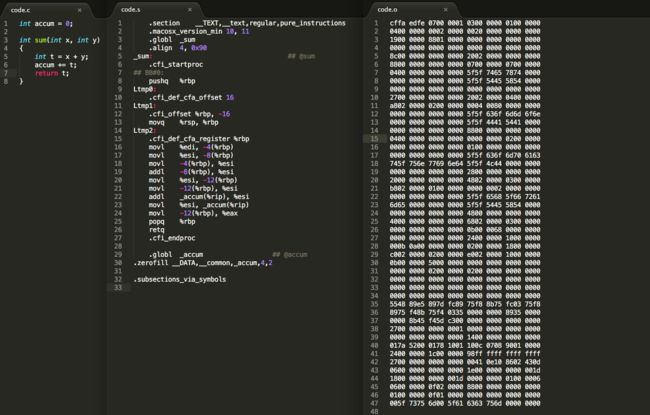Switch to the code.c tab

pyautogui.click(x=21, y=10)
